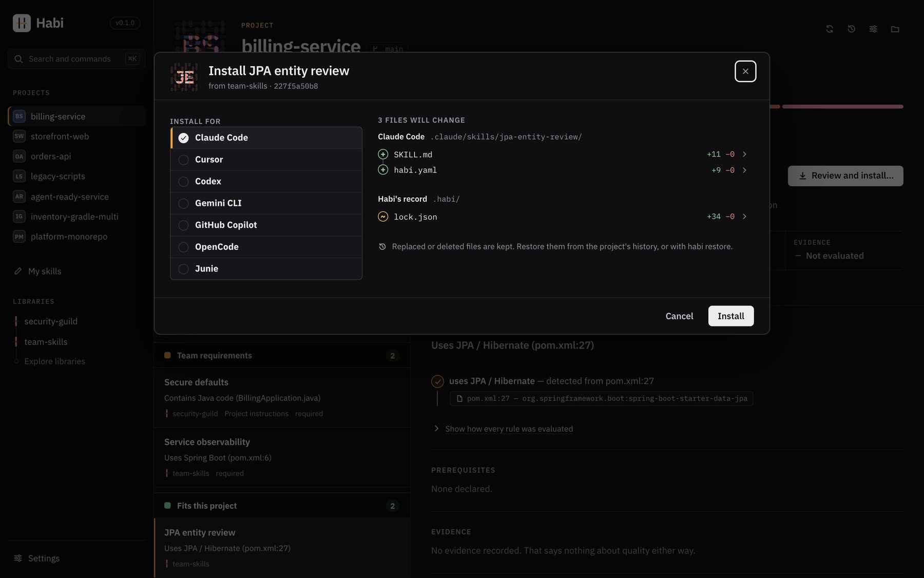Cancel the install dialog
Screen dimensions: 924x578
679,316
